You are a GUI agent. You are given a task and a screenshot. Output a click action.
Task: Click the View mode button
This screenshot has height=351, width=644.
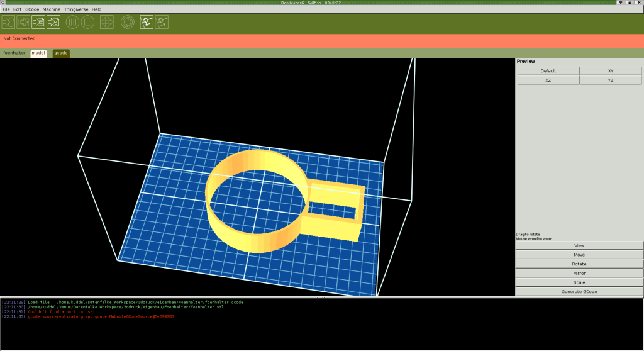(579, 245)
